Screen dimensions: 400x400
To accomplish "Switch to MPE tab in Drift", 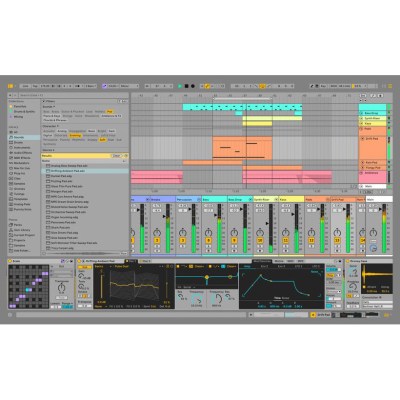I will (x=300, y=261).
